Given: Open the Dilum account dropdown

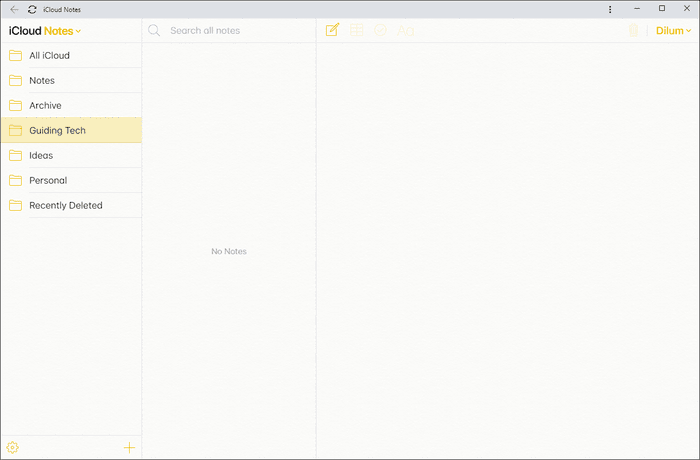Looking at the screenshot, I should click(673, 31).
